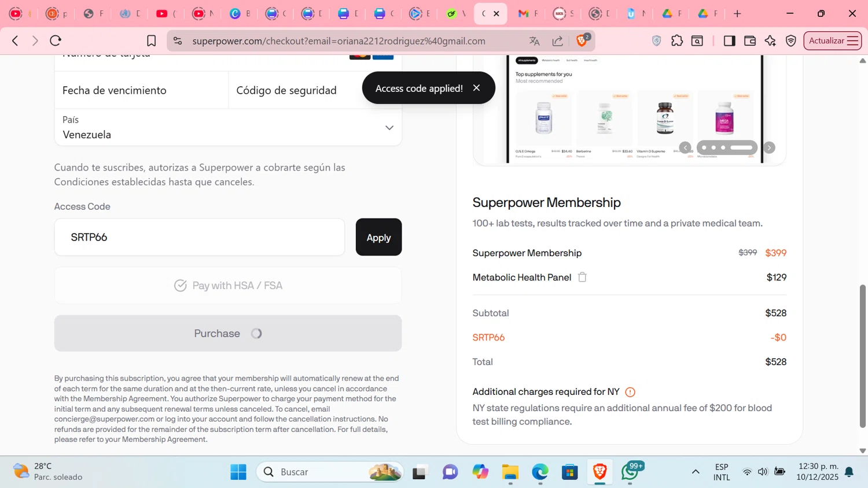This screenshot has height=488, width=868.
Task: Switch to the first YouTube tab
Action: tap(21, 13)
